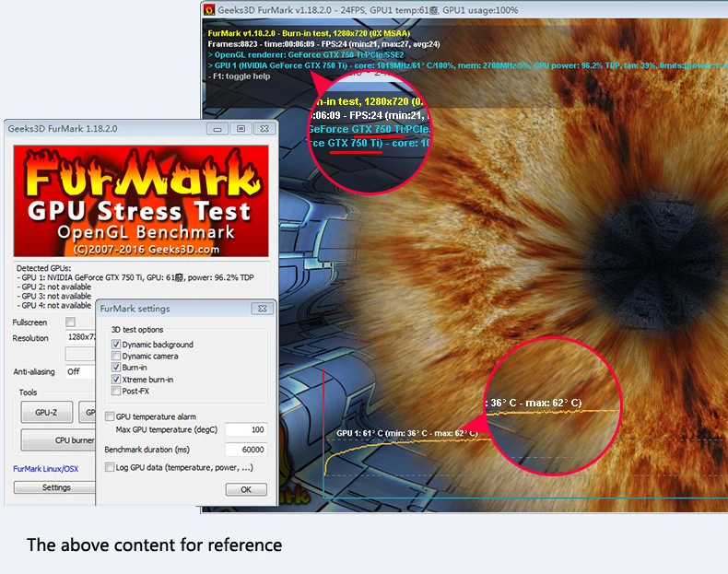Click the OpenGL renderer overlay line

306,54
